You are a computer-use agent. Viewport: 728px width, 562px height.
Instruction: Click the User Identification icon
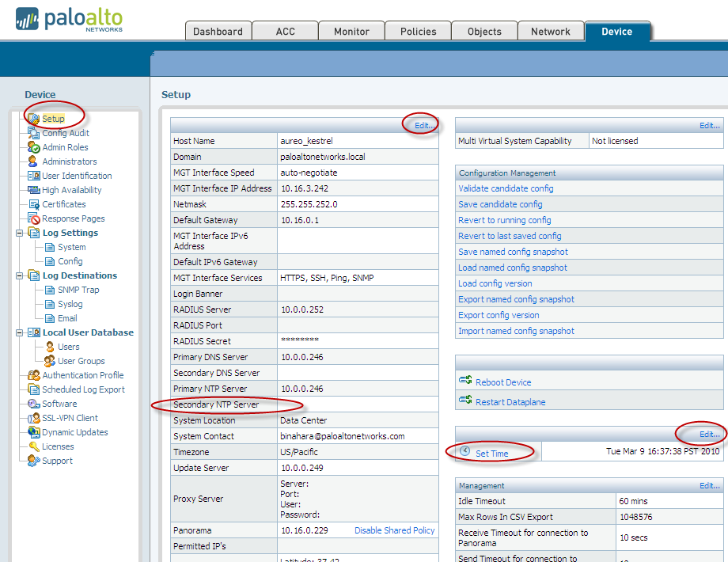click(x=34, y=176)
